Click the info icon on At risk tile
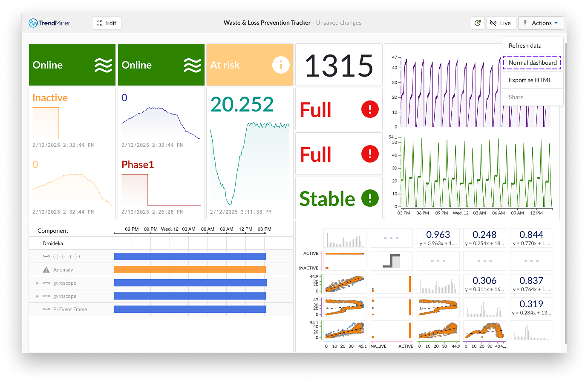 coord(282,65)
